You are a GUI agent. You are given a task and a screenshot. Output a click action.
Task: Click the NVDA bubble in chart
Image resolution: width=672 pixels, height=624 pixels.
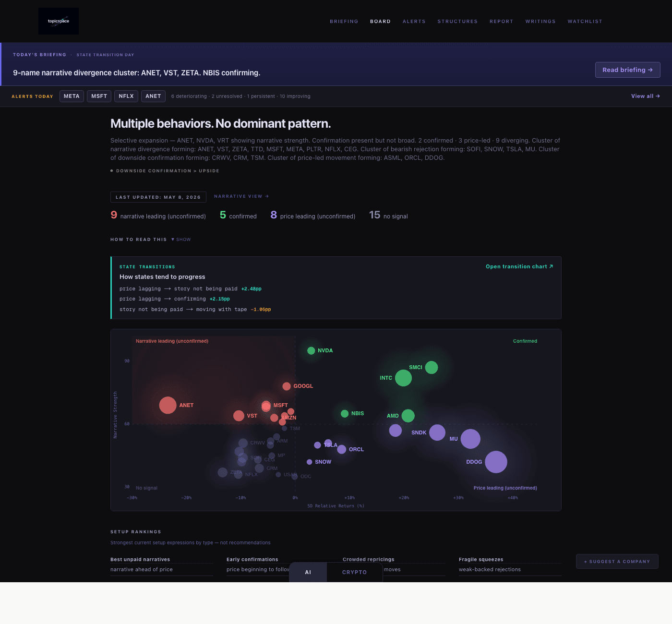311,350
